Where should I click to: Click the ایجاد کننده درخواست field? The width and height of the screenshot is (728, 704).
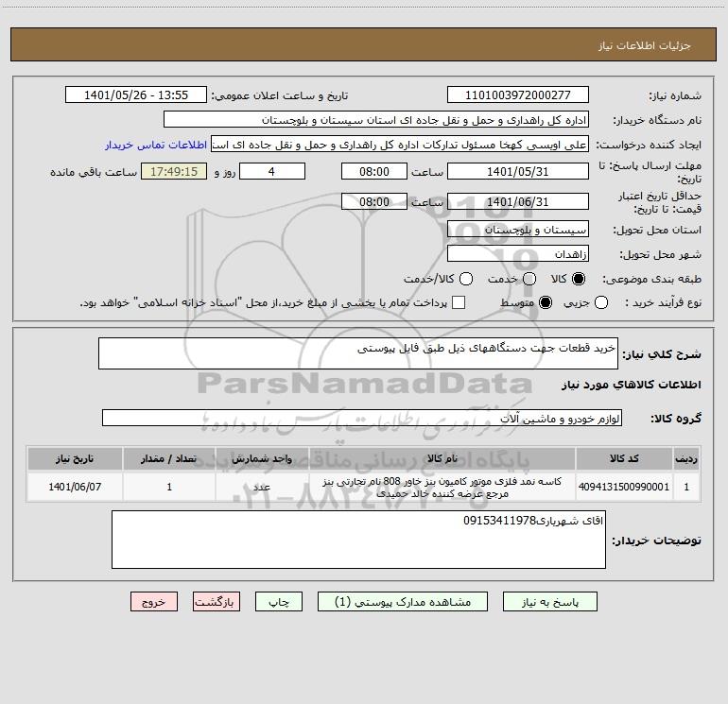[400, 145]
